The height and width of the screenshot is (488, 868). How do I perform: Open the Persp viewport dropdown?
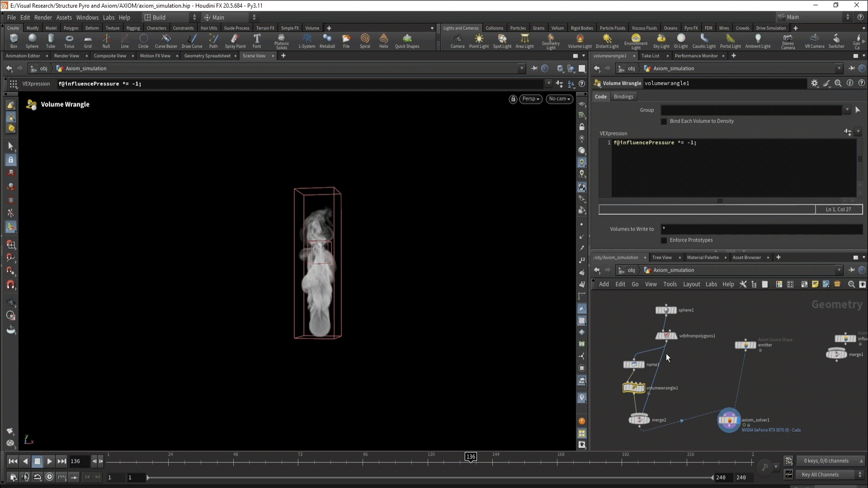click(x=531, y=99)
